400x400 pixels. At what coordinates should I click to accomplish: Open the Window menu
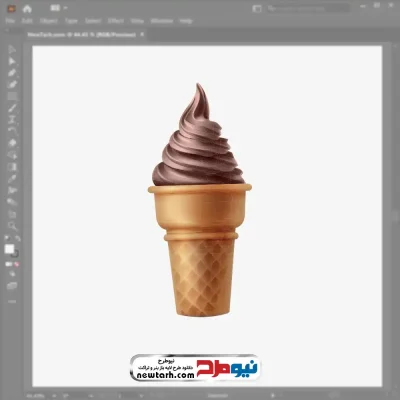pos(162,21)
